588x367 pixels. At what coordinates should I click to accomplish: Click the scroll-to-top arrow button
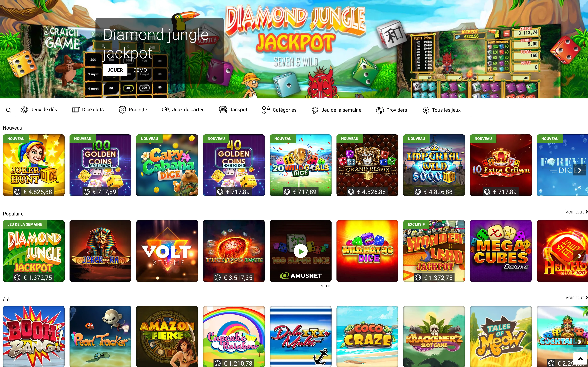pos(580,359)
